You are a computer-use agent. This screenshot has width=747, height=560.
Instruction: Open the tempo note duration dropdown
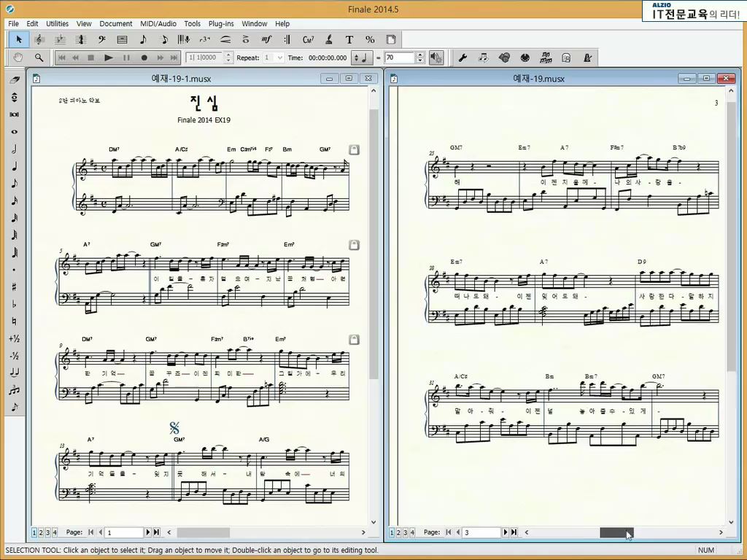361,58
